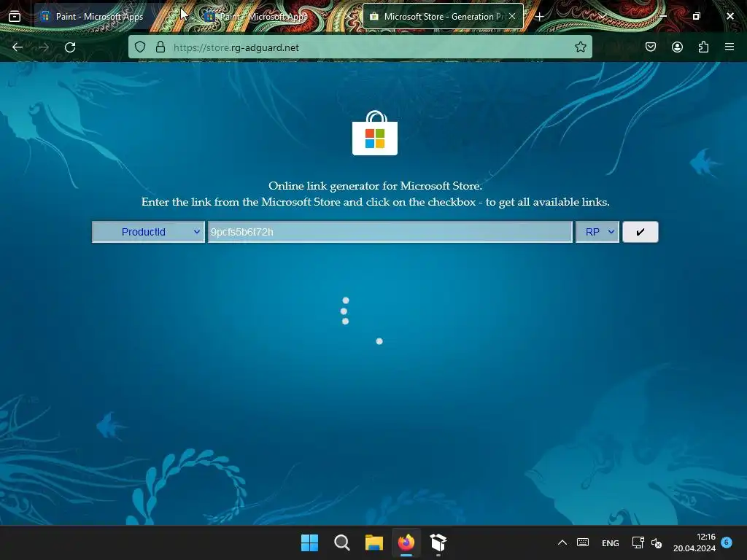The image size is (747, 560).
Task: Switch to first Paint - Microsoft Apps tab
Action: (99, 16)
